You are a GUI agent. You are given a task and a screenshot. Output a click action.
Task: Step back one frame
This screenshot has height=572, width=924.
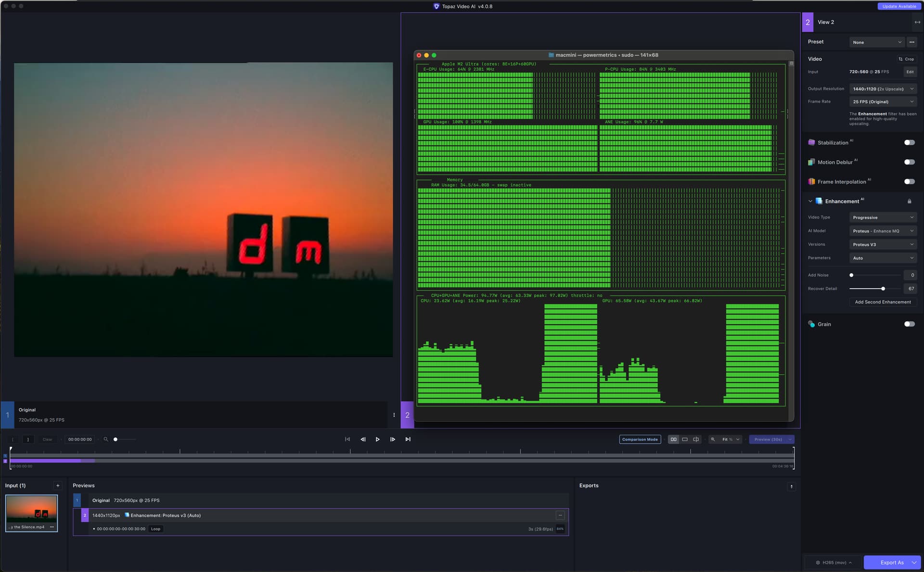tap(363, 439)
